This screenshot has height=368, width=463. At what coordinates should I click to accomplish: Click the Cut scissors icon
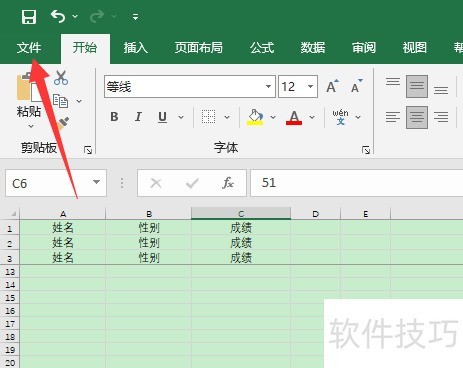[x=61, y=78]
